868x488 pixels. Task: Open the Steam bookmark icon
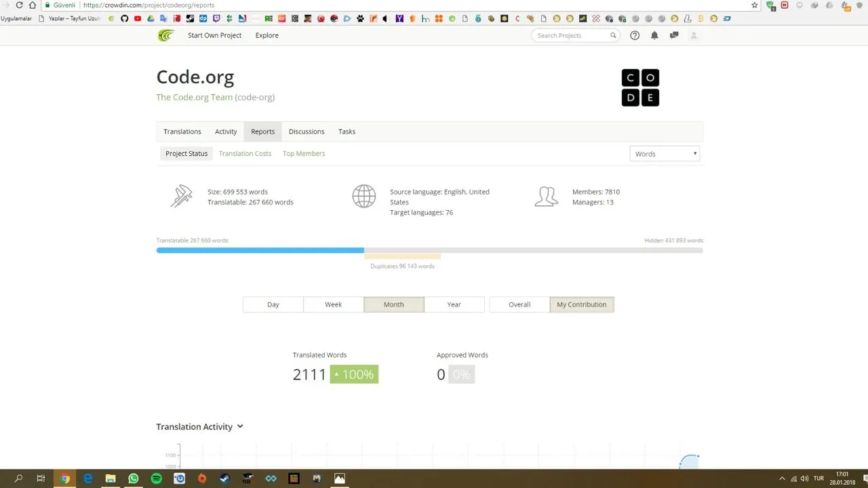click(x=190, y=18)
